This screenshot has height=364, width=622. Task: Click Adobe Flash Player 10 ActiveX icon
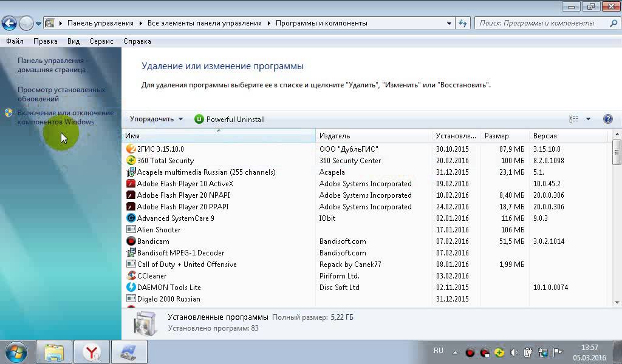click(x=131, y=183)
